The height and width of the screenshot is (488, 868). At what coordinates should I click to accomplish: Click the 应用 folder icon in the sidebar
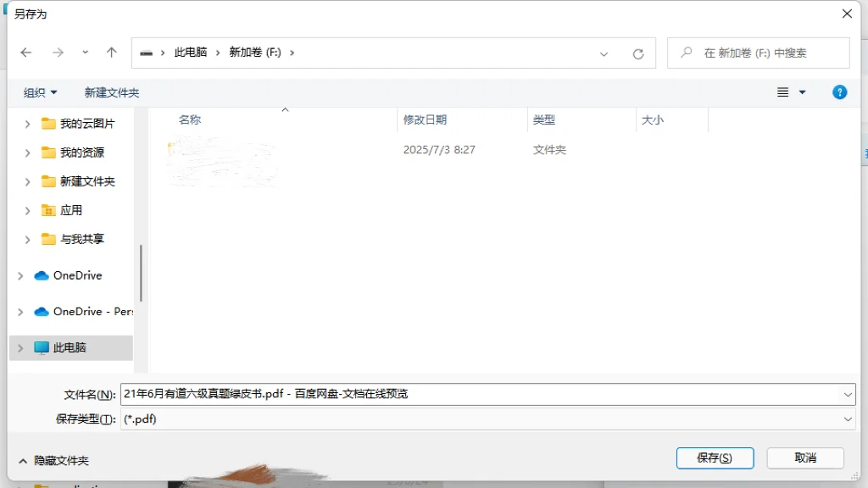click(47, 210)
